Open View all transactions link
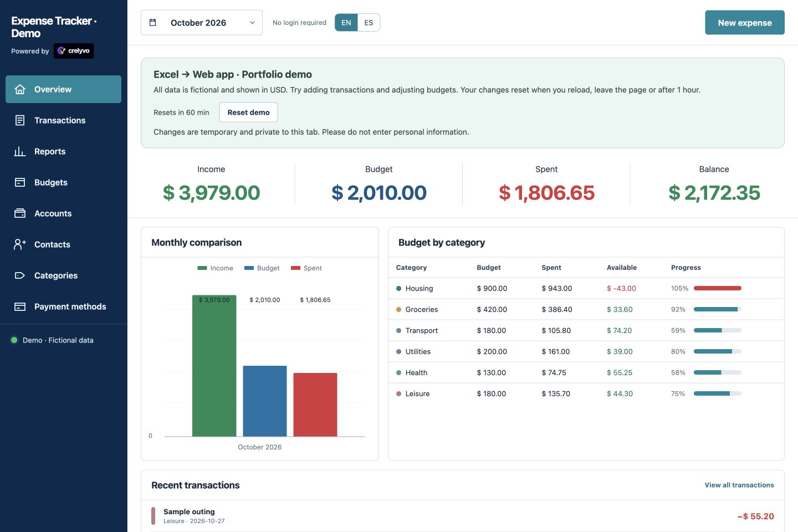This screenshot has height=532, width=798. coord(739,485)
